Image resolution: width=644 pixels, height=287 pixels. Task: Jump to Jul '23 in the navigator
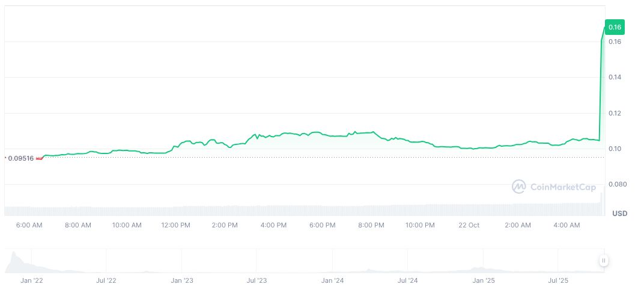[257, 280]
